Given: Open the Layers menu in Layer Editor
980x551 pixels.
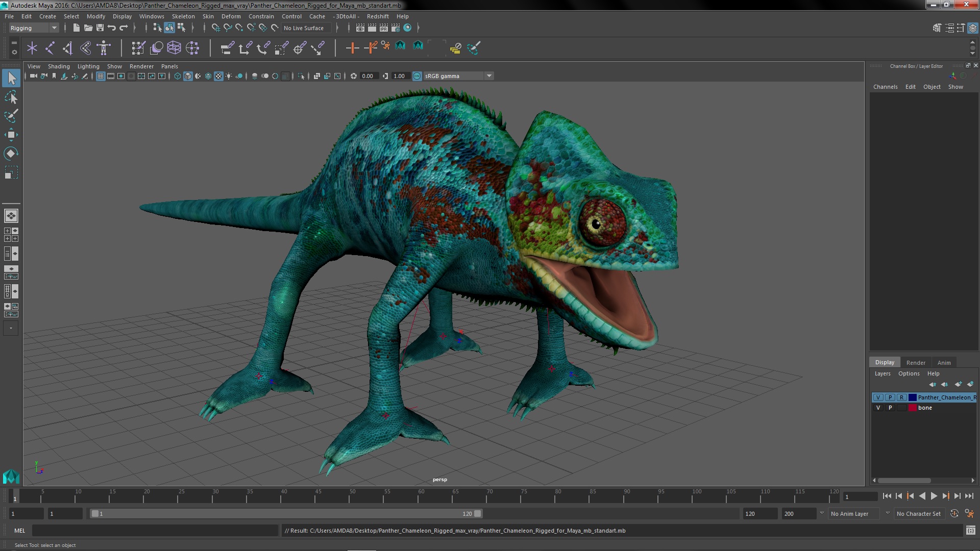Looking at the screenshot, I should click(882, 373).
